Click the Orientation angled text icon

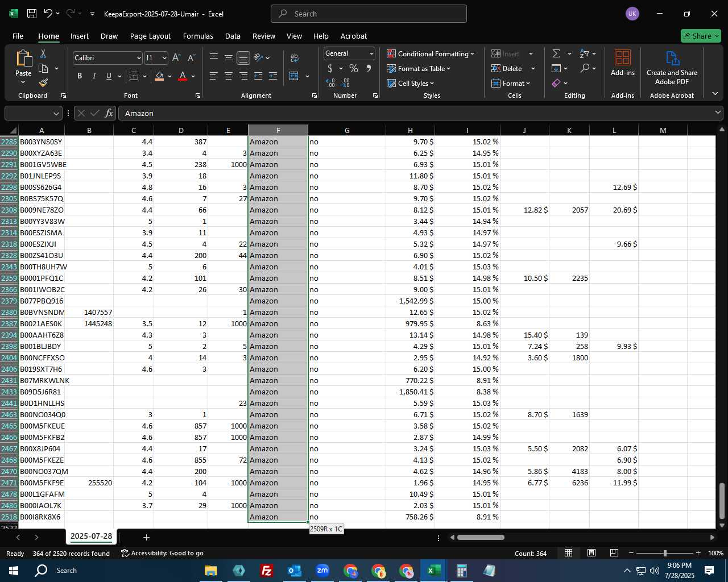(x=258, y=57)
